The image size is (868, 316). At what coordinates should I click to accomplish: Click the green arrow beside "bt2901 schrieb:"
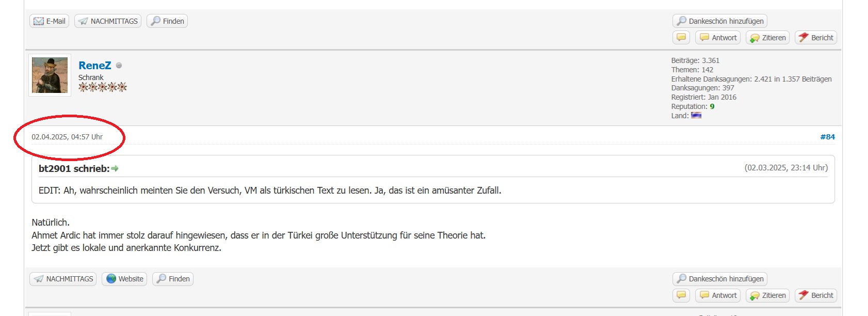[115, 168]
